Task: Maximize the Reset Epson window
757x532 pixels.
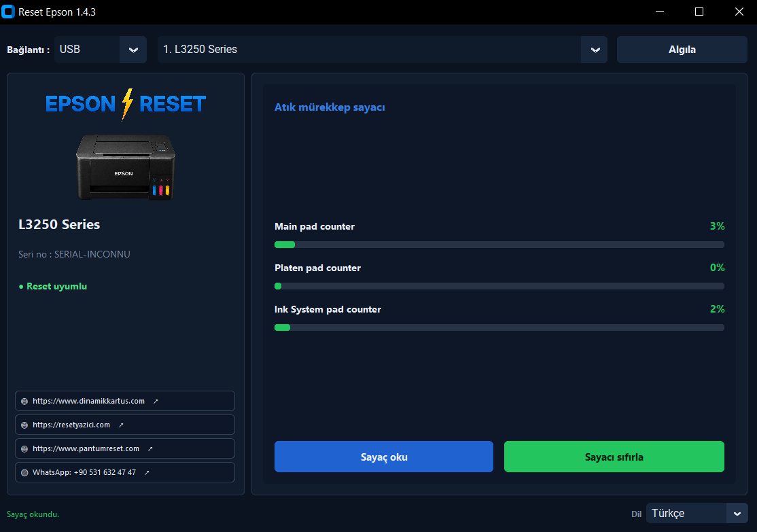Action: (699, 12)
